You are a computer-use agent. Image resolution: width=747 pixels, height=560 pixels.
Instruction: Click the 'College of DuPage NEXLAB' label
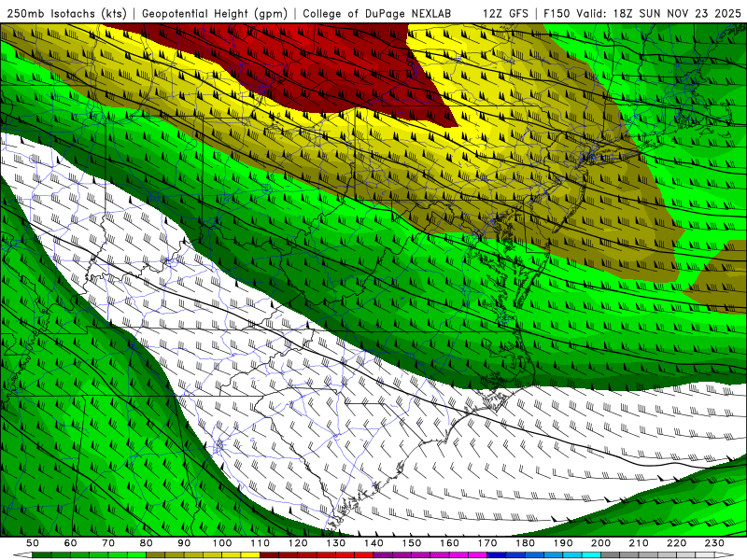(376, 13)
